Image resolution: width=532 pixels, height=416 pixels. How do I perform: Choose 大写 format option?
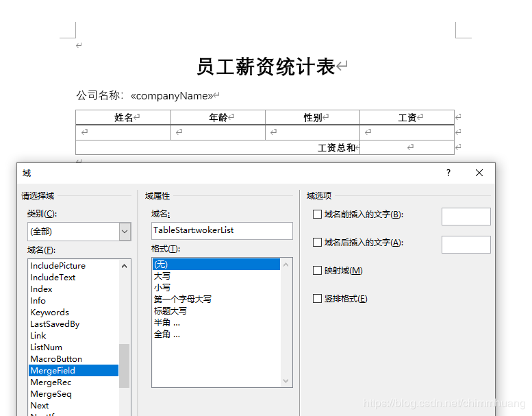pyautogui.click(x=216, y=276)
